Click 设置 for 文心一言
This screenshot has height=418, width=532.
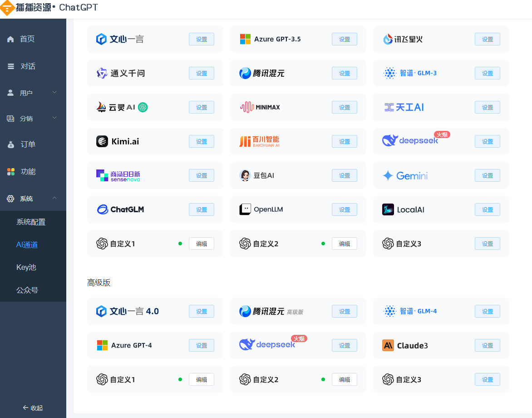(x=202, y=39)
